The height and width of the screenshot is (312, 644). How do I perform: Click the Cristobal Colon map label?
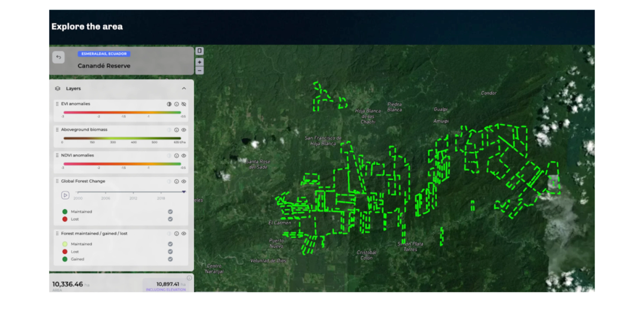(367, 255)
